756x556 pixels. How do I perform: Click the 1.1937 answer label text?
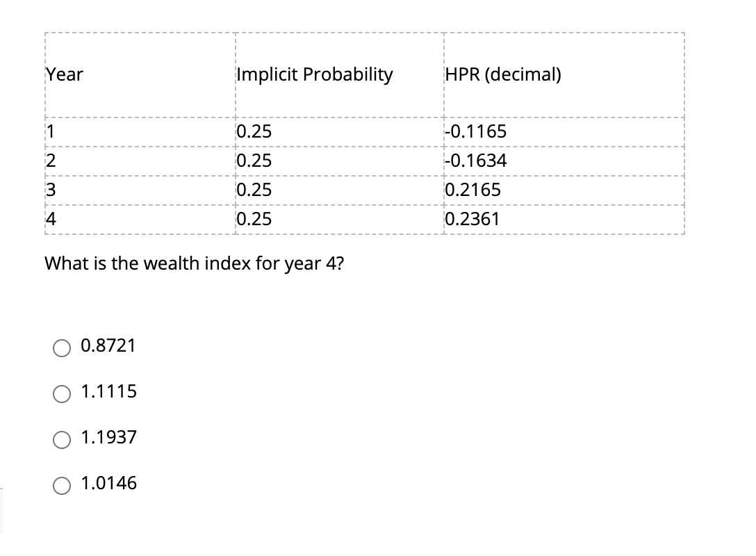[108, 437]
